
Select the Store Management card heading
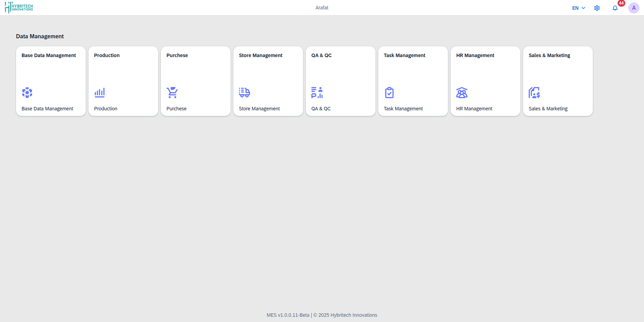pyautogui.click(x=261, y=55)
